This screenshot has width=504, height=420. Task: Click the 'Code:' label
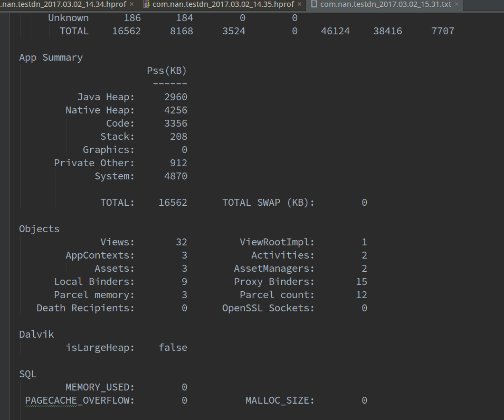point(120,123)
